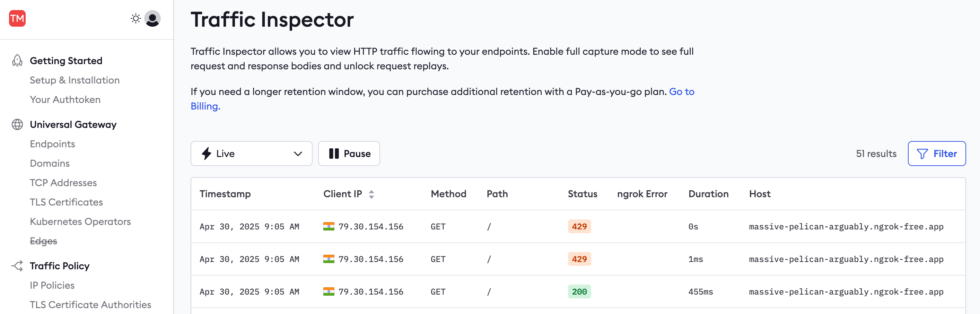The image size is (980, 314).
Task: Open the Endpoints sidebar item
Action: coord(53,144)
